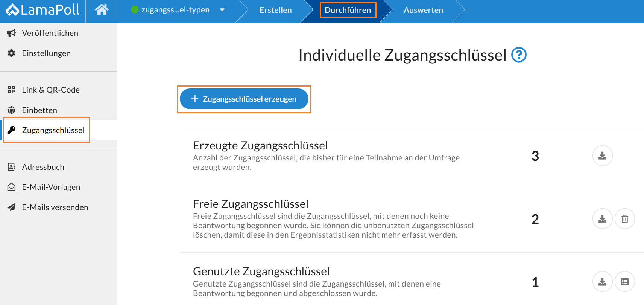Delete free Zugangsschlüssel with trash icon
This screenshot has width=644, height=305.
pyautogui.click(x=624, y=219)
